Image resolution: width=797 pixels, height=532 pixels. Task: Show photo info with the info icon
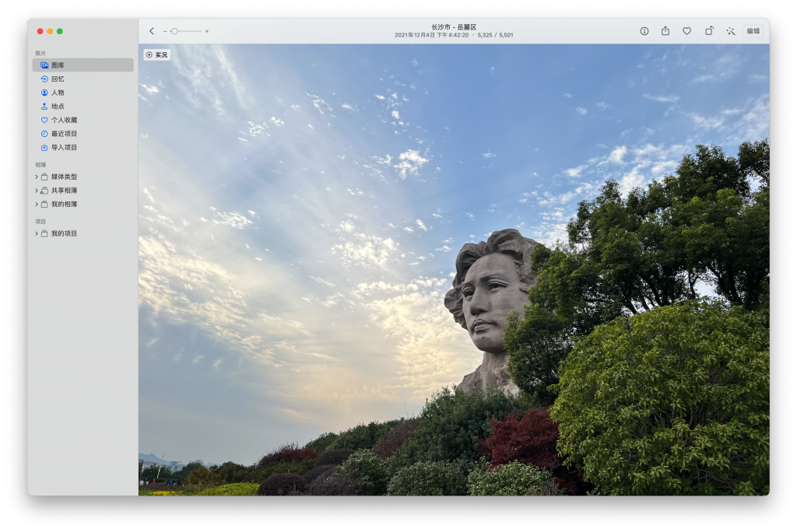pos(644,31)
